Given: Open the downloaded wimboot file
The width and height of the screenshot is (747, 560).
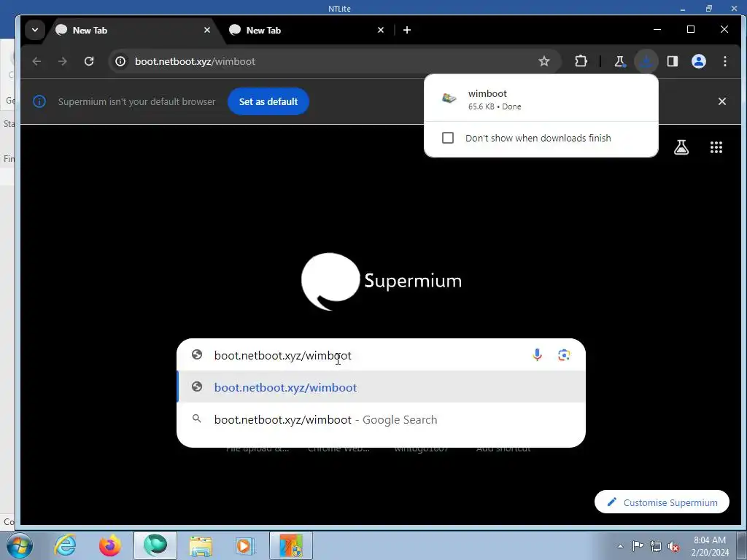Looking at the screenshot, I should click(541, 99).
